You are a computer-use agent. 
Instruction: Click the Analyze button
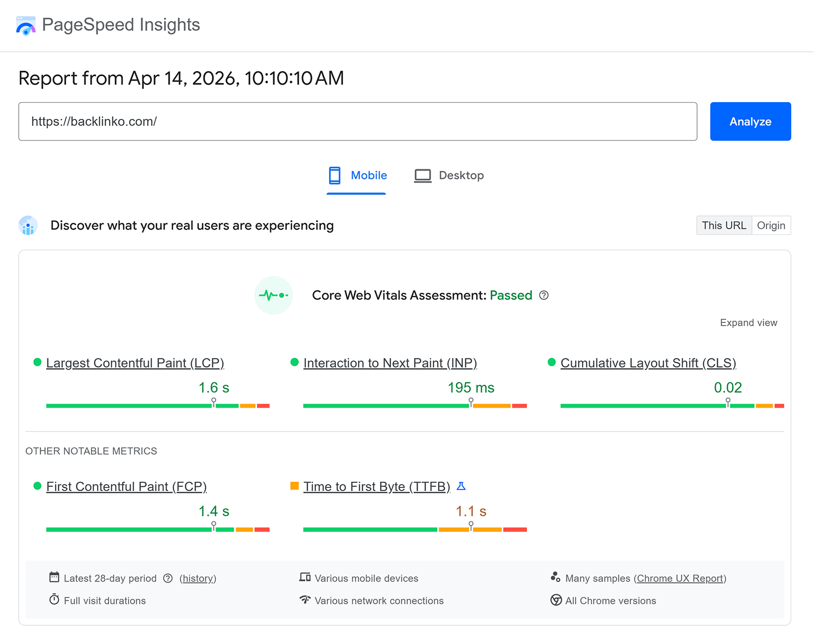(750, 121)
